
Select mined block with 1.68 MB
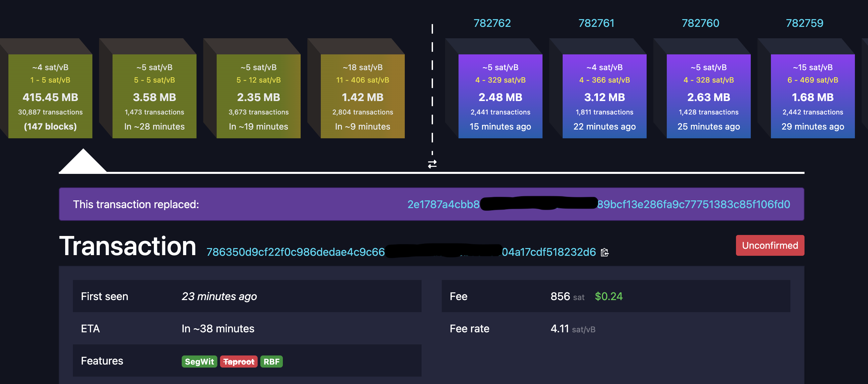(812, 96)
